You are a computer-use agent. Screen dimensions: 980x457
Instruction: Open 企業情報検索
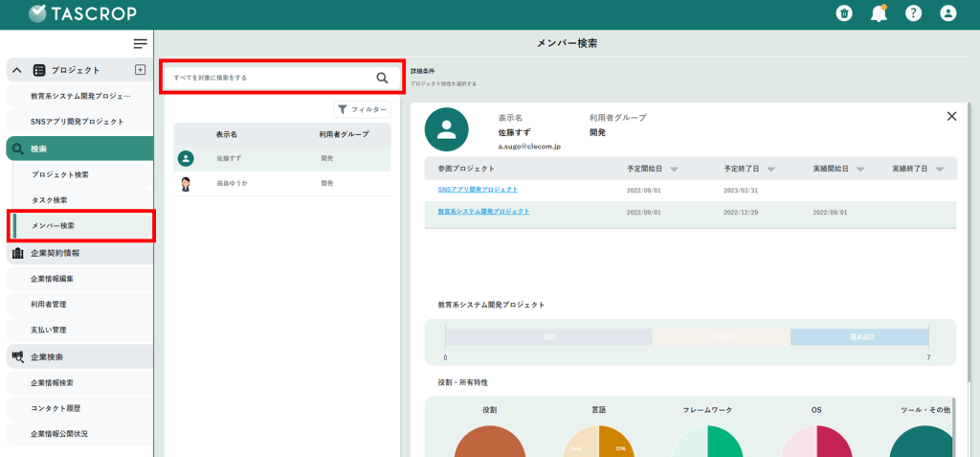pos(80,382)
